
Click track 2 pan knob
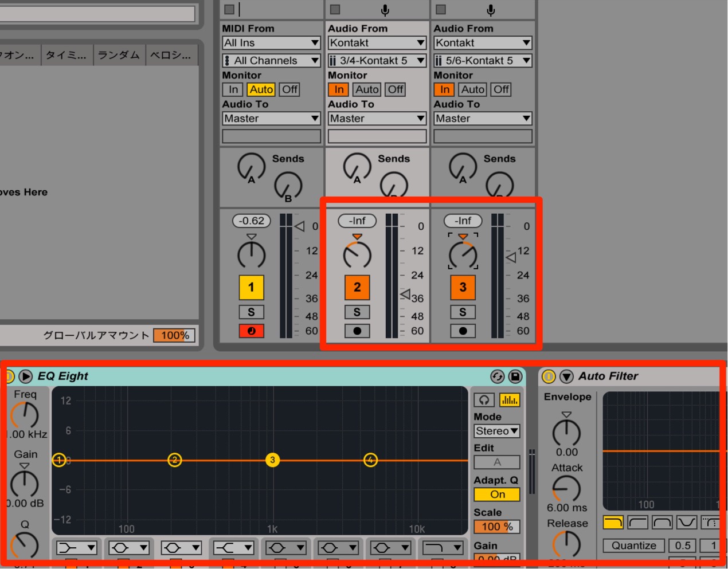pos(357,254)
